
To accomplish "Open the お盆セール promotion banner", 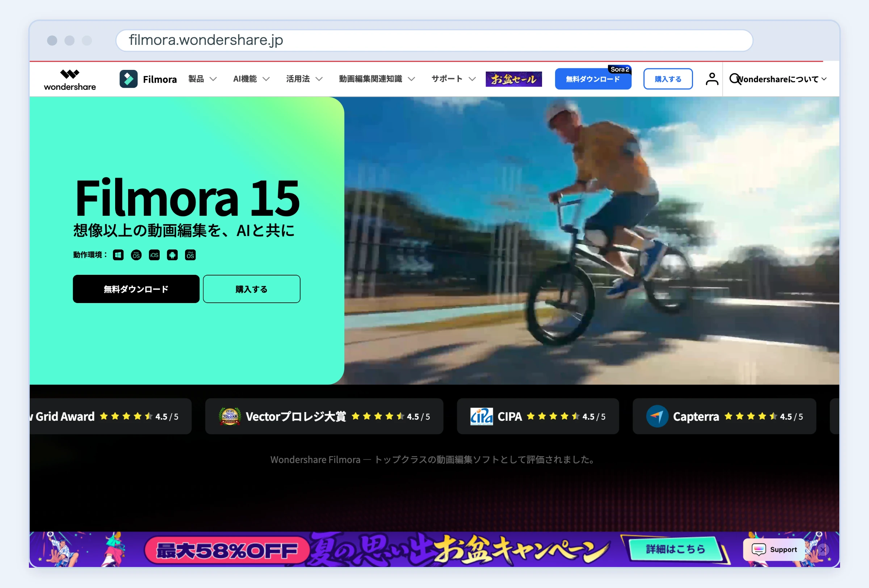I will point(513,79).
